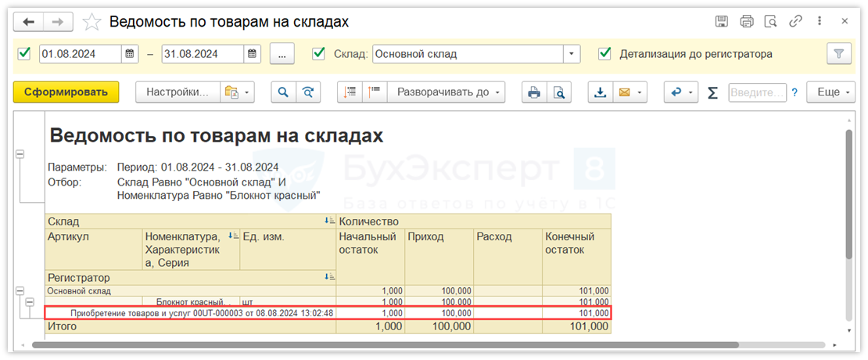Toggle the period checkbox
The width and height of the screenshot is (868, 360).
pos(24,54)
